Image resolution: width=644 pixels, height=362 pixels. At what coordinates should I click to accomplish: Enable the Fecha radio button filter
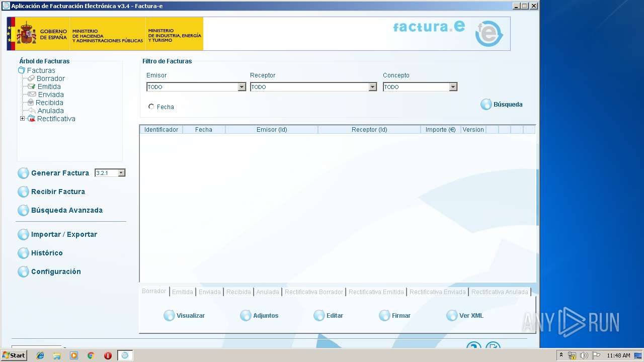pos(151,107)
